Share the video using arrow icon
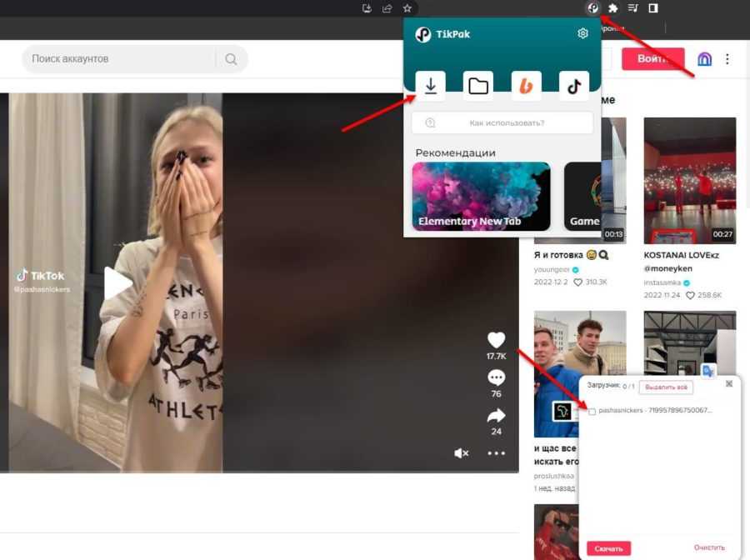 click(496, 415)
